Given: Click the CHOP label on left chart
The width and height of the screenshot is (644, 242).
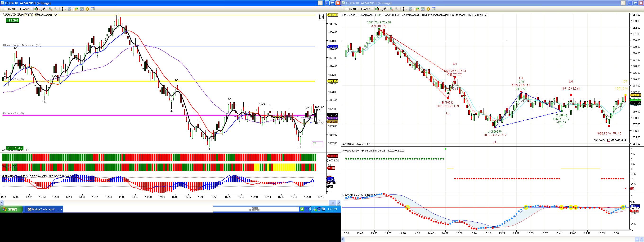Looking at the screenshot, I should 262,104.
